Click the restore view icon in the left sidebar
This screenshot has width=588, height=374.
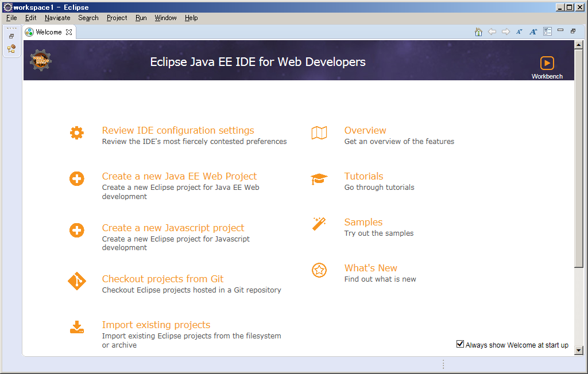click(x=11, y=36)
